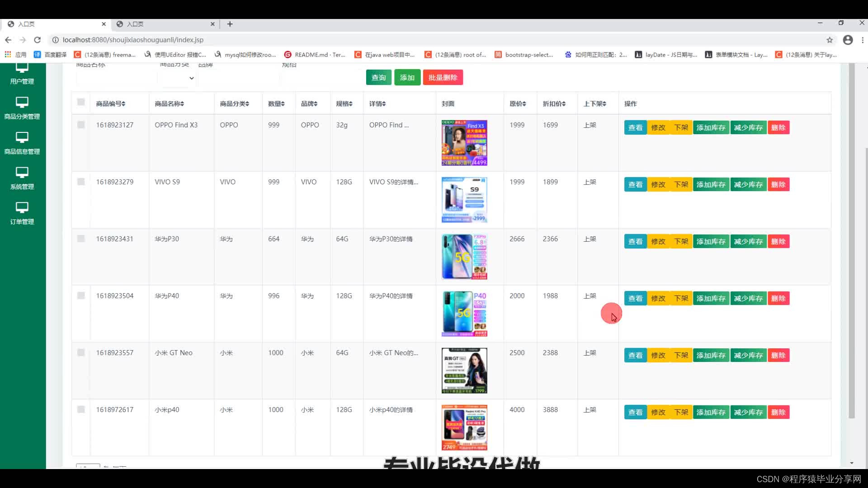Check the checkbox for the 华为P40 row
Screen dimensions: 868x488
[81, 296]
